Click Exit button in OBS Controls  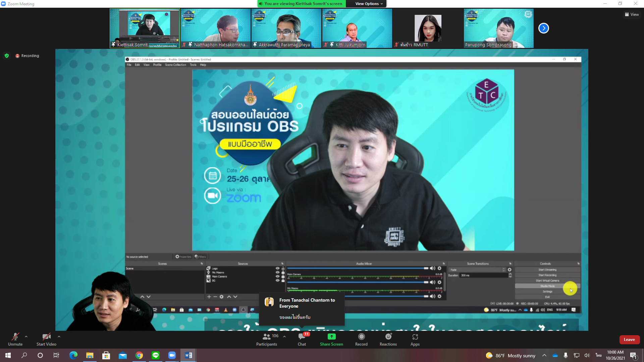tap(547, 297)
